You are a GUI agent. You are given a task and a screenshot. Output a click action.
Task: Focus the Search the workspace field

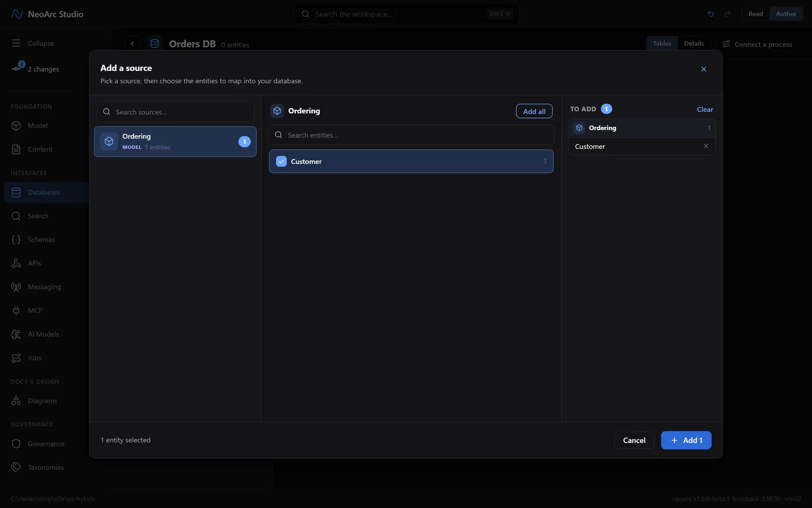point(407,14)
